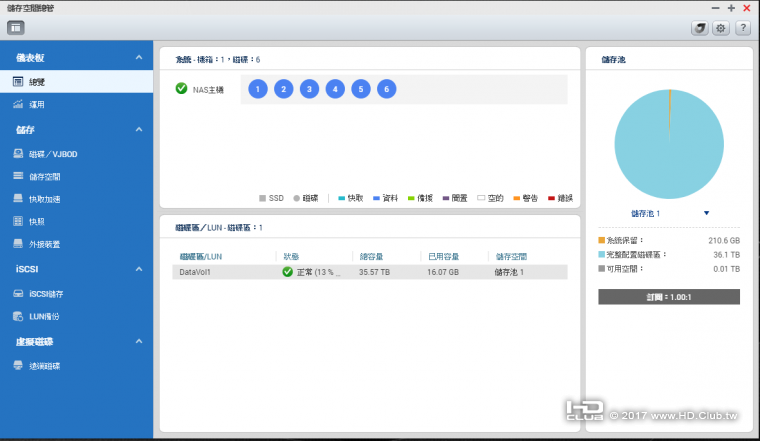Open the 儲存池 1 dropdown under the pie chart

pos(707,213)
